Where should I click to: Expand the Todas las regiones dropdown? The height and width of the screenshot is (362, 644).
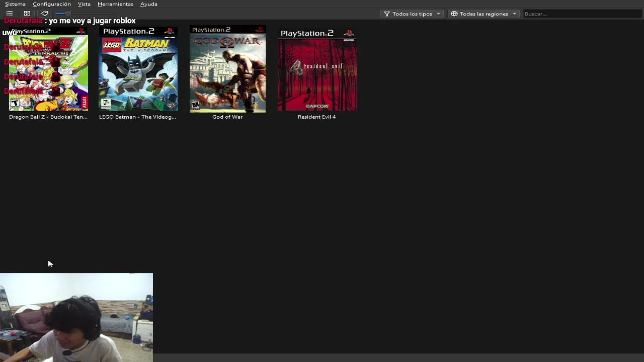pyautogui.click(x=484, y=14)
